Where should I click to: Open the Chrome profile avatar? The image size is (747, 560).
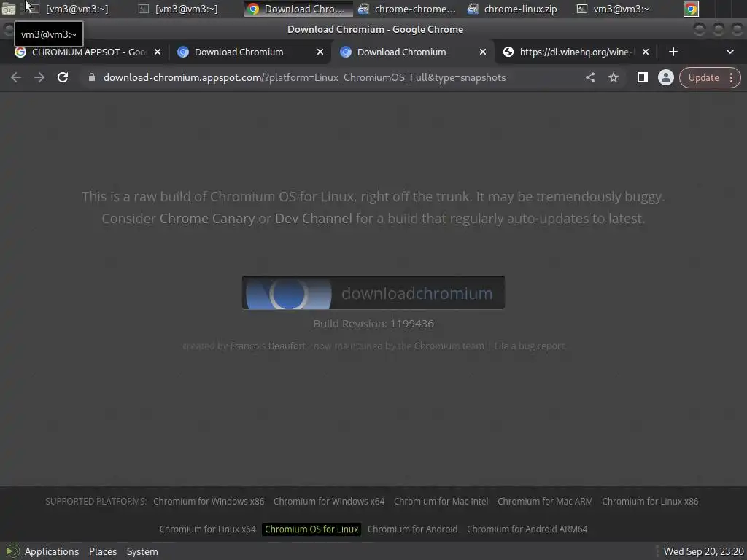(x=665, y=77)
